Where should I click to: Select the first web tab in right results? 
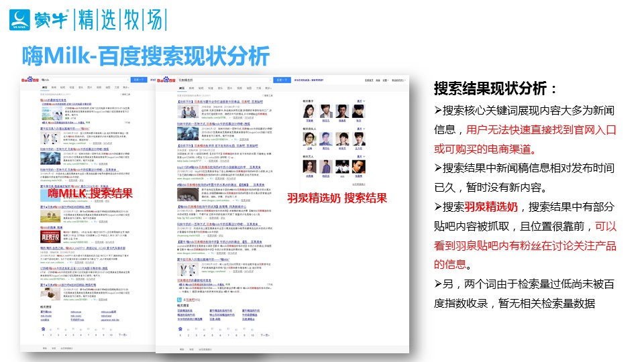click(181, 88)
